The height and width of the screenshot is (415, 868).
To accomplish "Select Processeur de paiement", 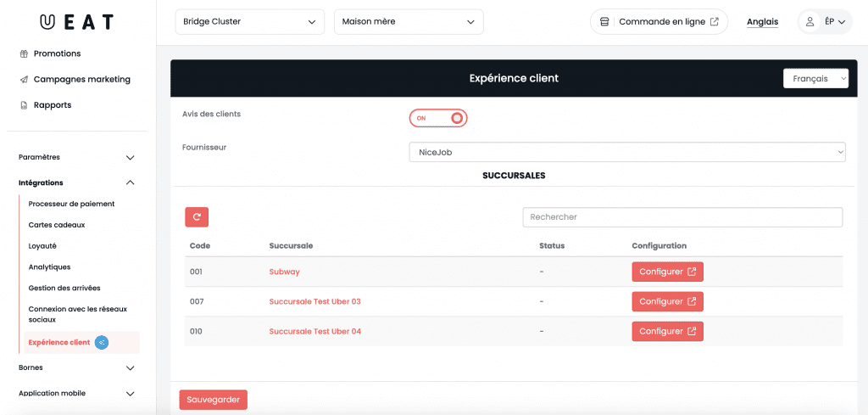I will [71, 204].
